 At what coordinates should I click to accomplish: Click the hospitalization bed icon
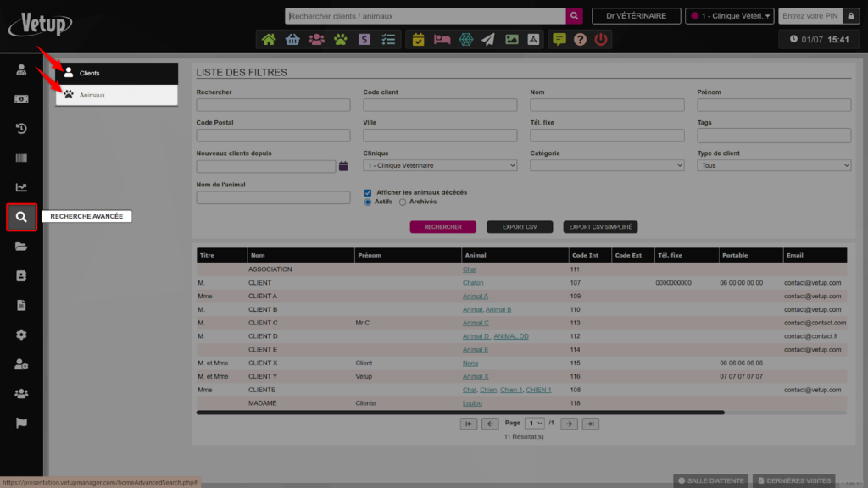click(442, 39)
